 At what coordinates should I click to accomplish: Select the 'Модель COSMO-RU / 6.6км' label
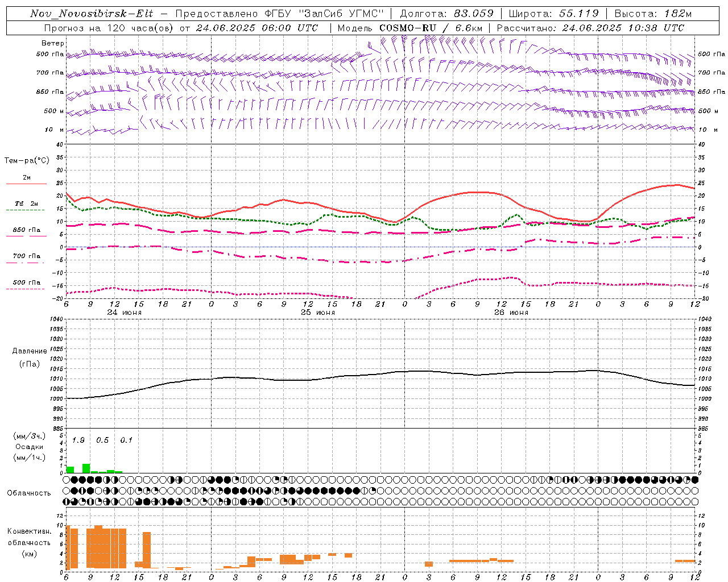[x=409, y=28]
